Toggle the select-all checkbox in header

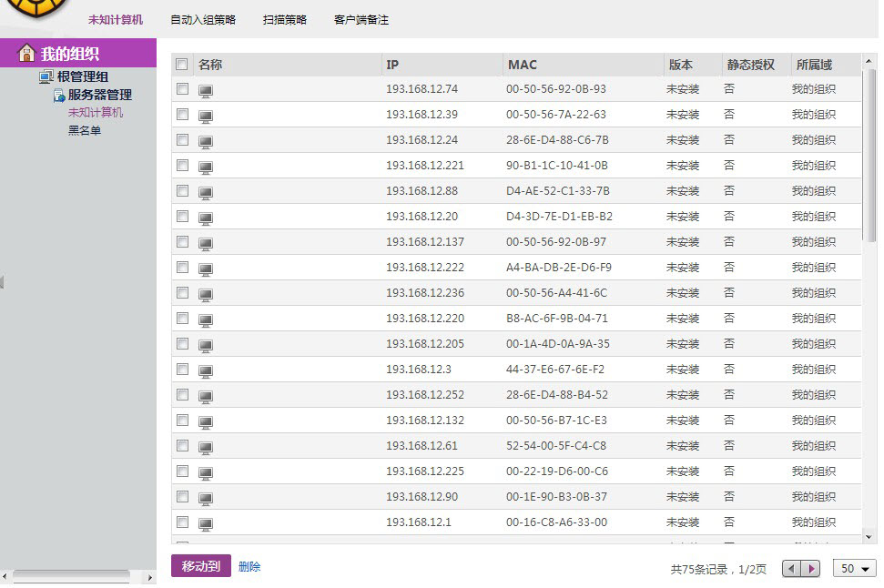(x=182, y=65)
